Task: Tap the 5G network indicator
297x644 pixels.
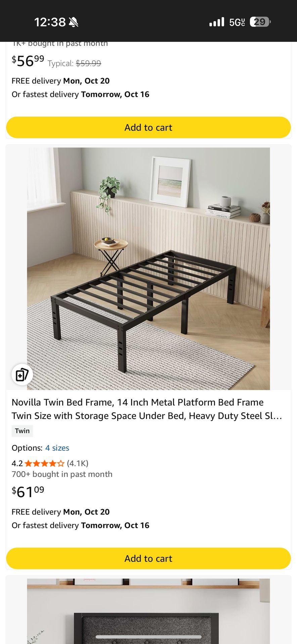Action: 237,22
